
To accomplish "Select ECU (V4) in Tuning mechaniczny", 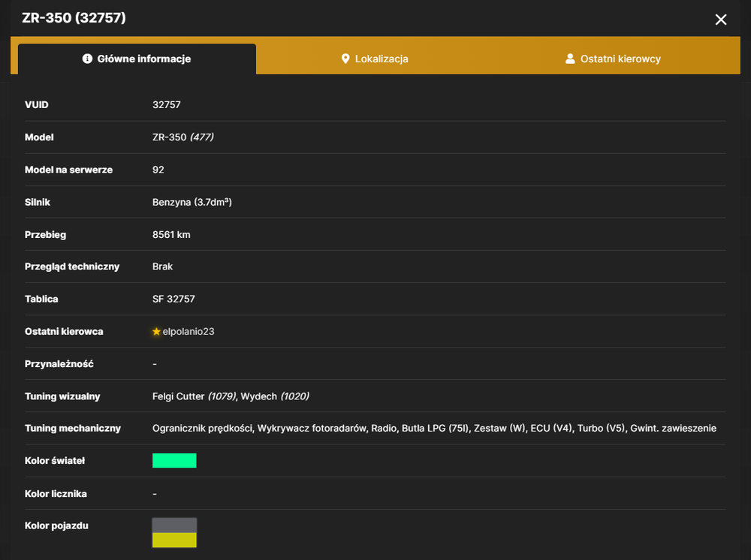I will coord(551,429).
